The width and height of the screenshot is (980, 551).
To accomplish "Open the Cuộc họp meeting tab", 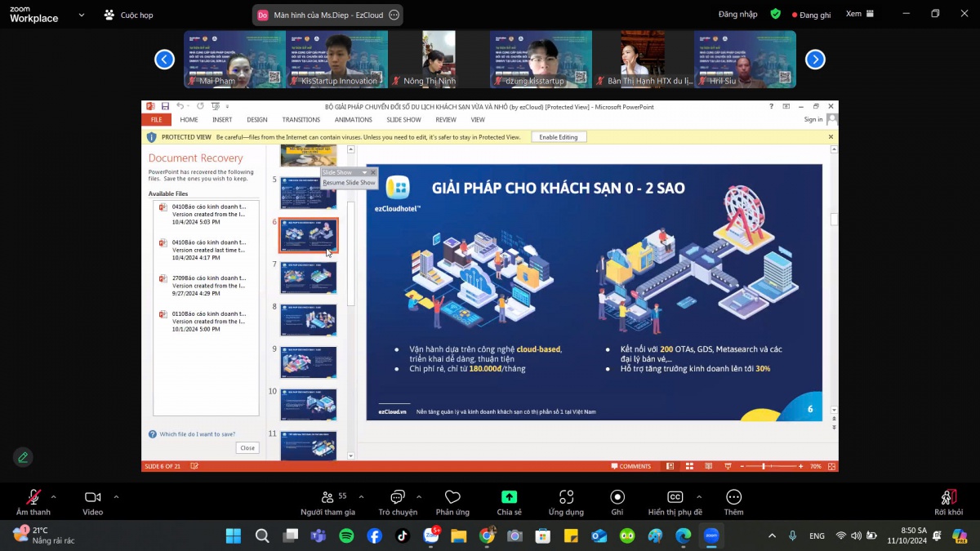I will (x=129, y=15).
